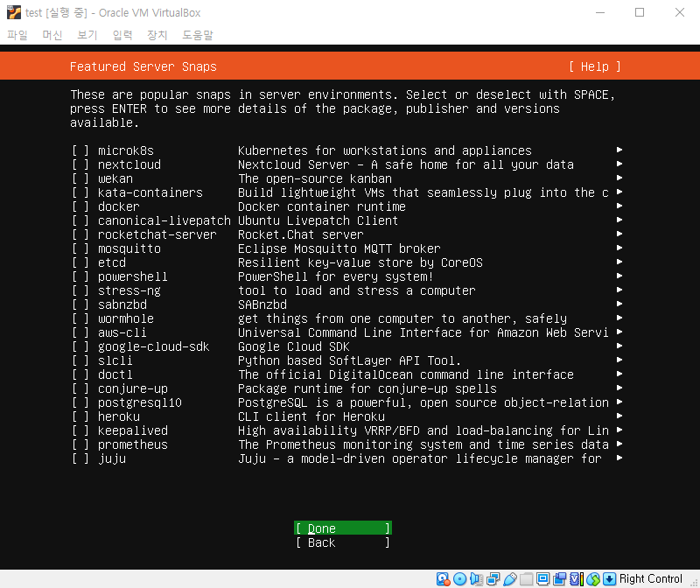Viewport: 700px width, 588px height.
Task: Open the 보기 menu
Action: click(x=87, y=35)
